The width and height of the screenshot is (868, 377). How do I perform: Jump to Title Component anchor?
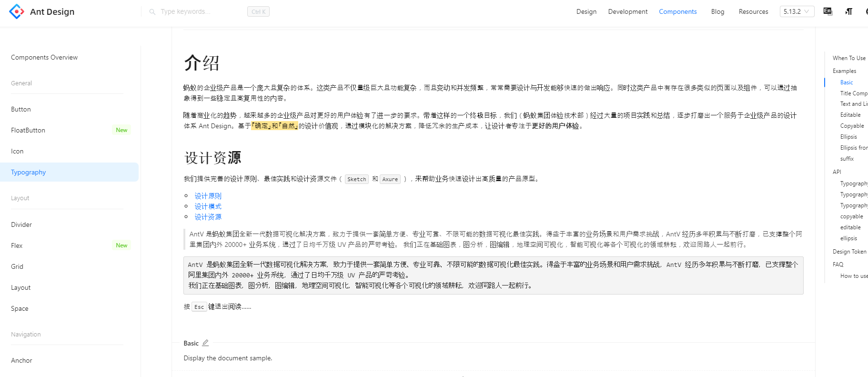[x=854, y=93]
